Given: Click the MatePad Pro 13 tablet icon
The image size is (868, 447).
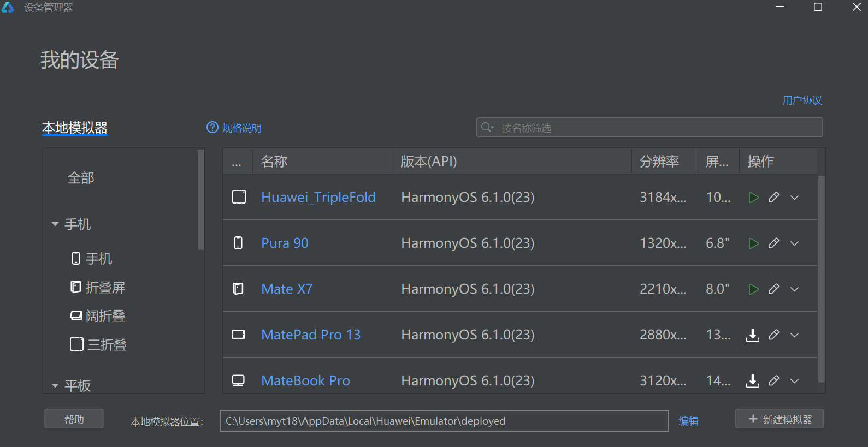Looking at the screenshot, I should (x=238, y=335).
